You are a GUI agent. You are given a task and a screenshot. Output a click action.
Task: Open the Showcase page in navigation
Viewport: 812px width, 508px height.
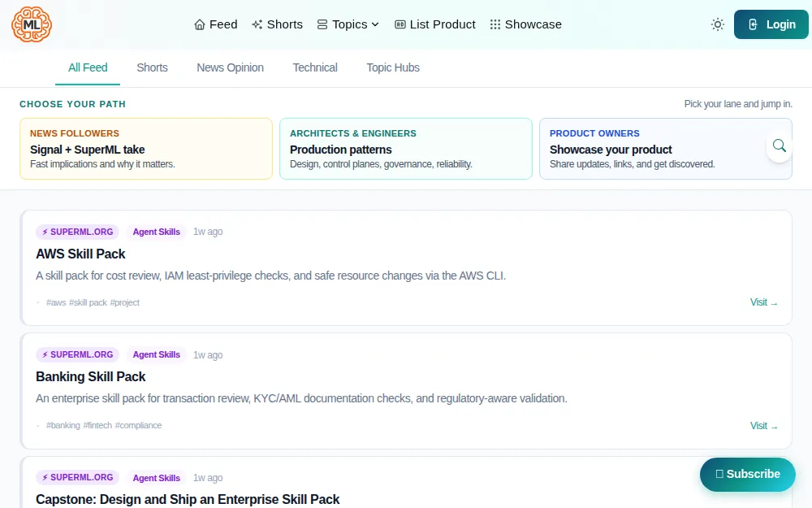525,24
